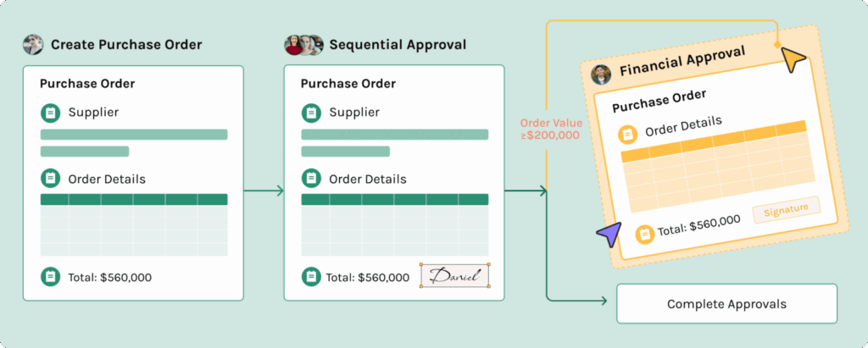Click the yellow Total icon in Financial Approval

[x=645, y=232]
